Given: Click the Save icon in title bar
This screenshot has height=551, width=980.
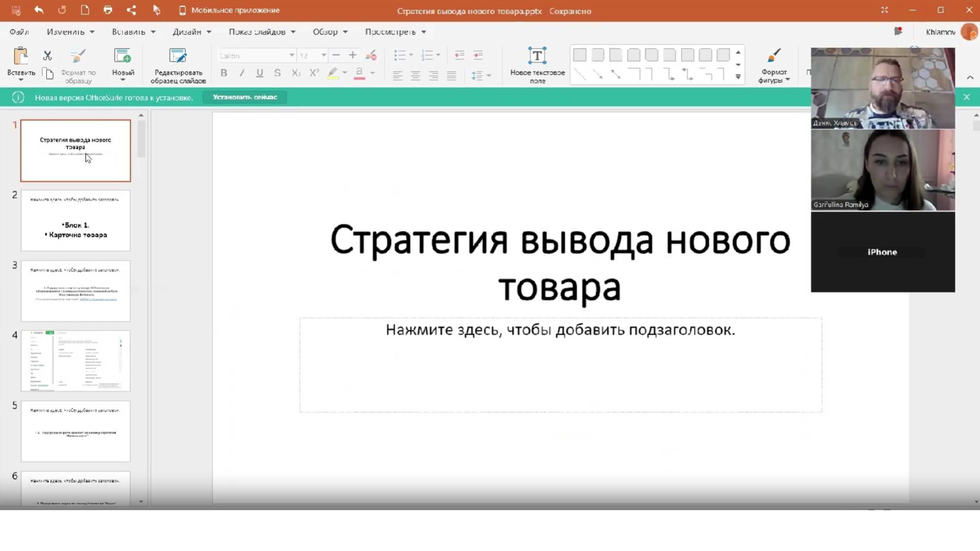Looking at the screenshot, I should pos(16,10).
